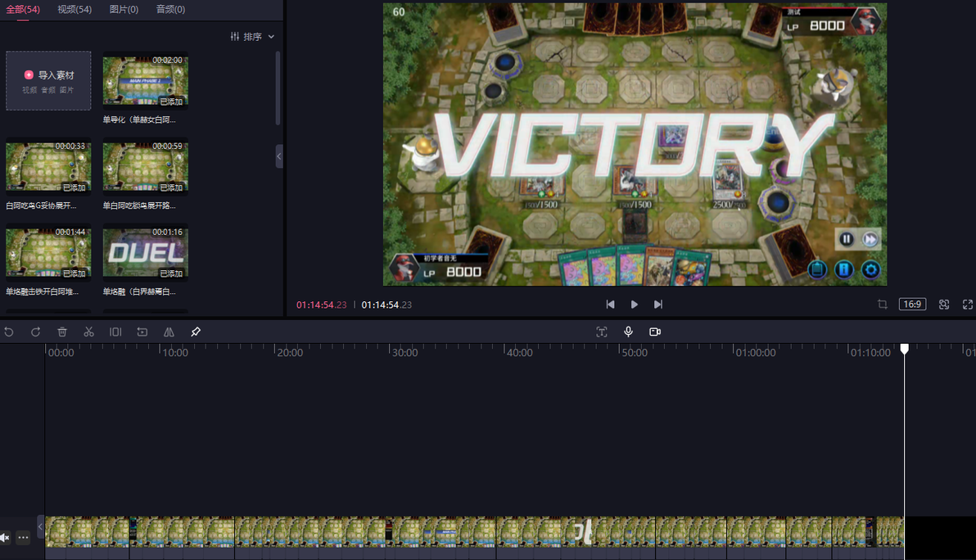Screen dimensions: 976x560
Task: Click the sort sliders icon
Action: coord(235,37)
